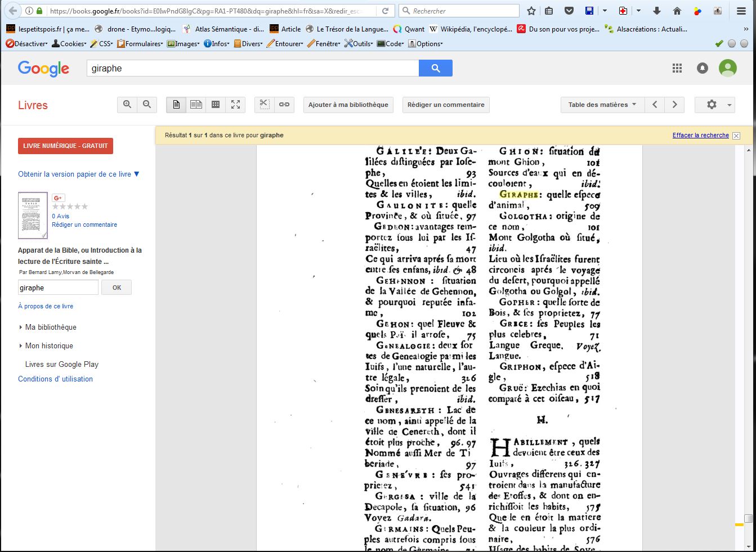Expand Ma bibliothèque section
Image resolution: width=756 pixels, height=552 pixels.
(x=51, y=327)
